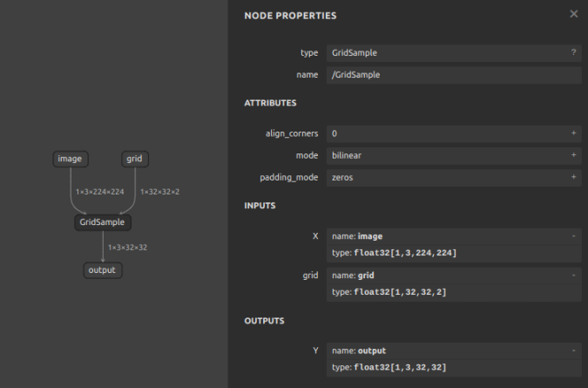Click the 1×3×32×32 edge label
This screenshot has height=388, width=588.
pyautogui.click(x=127, y=248)
